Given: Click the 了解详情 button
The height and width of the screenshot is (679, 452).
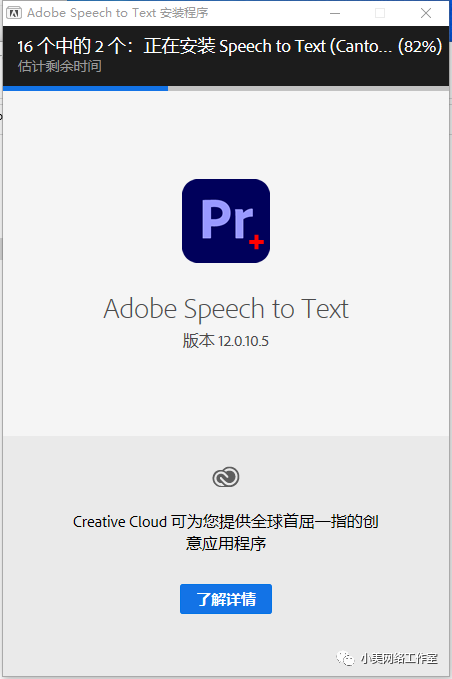Looking at the screenshot, I should pyautogui.click(x=226, y=599).
